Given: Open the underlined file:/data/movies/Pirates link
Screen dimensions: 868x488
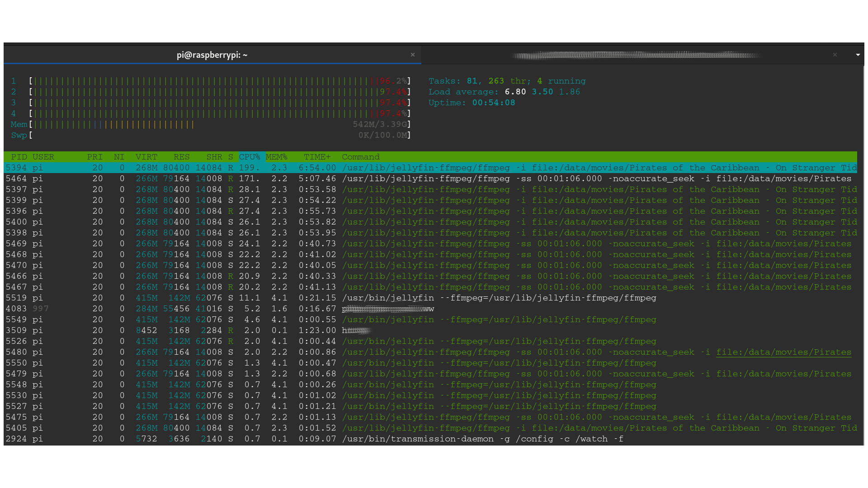Looking at the screenshot, I should tap(783, 352).
